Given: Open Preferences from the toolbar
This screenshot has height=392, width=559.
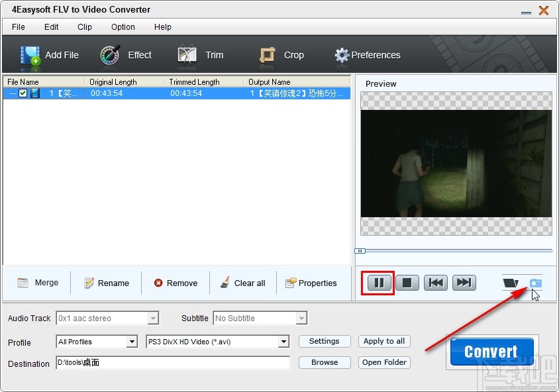Looking at the screenshot, I should [x=342, y=55].
